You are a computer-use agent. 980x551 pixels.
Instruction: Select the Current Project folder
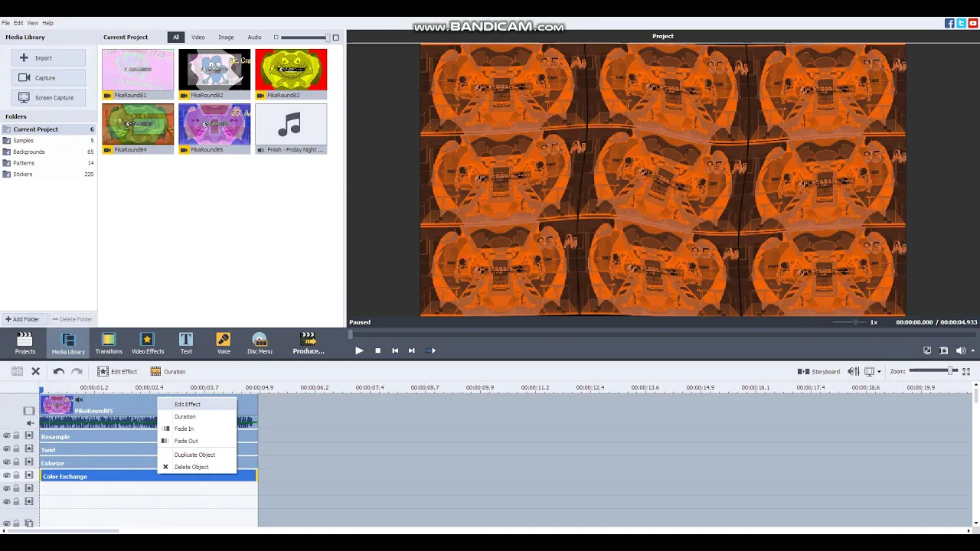click(48, 129)
